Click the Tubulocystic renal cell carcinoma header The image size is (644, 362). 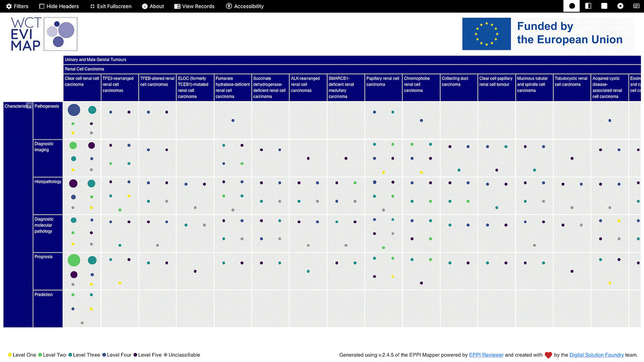click(572, 87)
